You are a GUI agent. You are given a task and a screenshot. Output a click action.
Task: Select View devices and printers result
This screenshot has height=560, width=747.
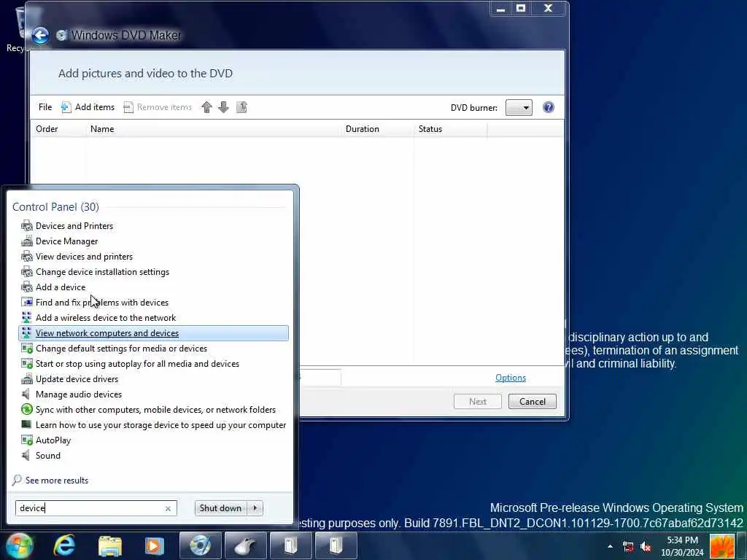[x=153, y=256]
